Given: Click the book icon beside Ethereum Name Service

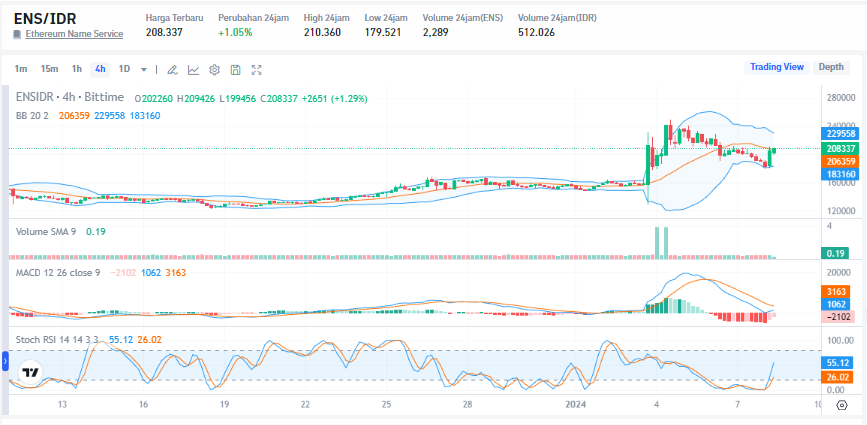Looking at the screenshot, I should pos(17,34).
